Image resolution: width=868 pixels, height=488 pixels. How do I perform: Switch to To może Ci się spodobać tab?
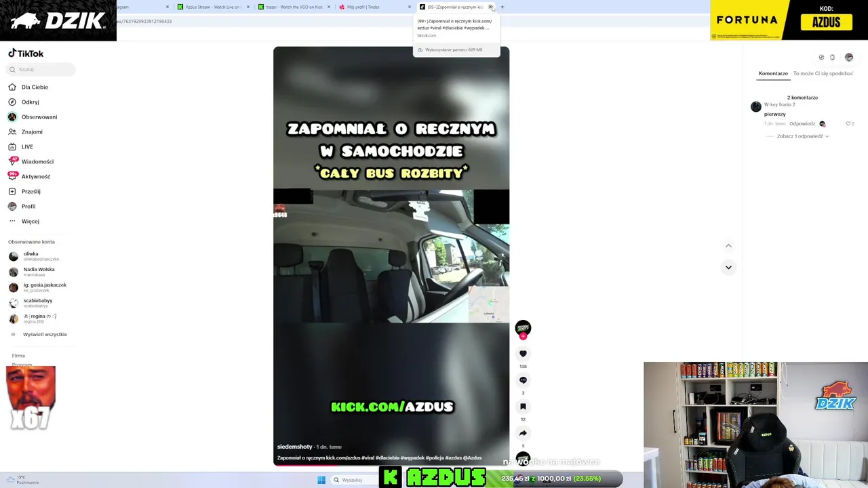pyautogui.click(x=823, y=73)
